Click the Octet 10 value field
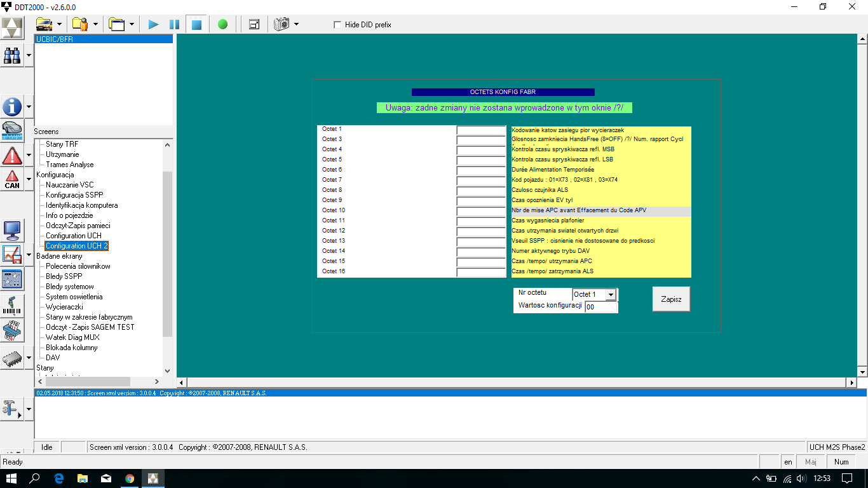 [x=481, y=212]
